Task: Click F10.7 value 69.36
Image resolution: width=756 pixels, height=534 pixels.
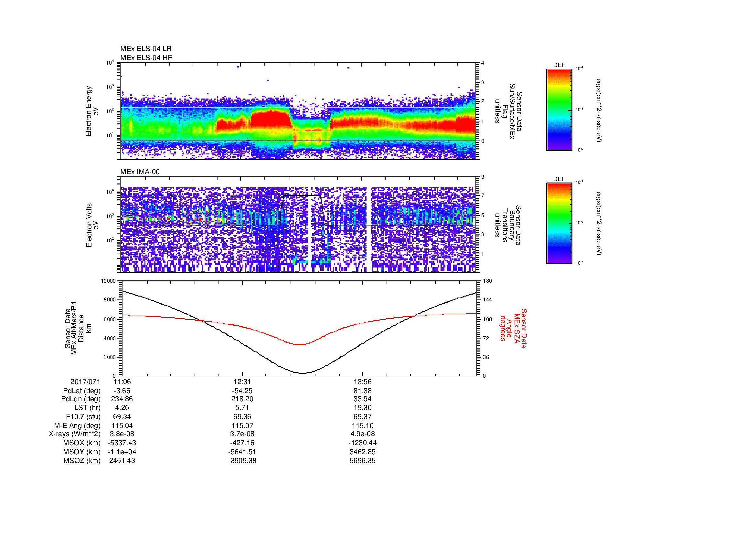Action: click(242, 416)
